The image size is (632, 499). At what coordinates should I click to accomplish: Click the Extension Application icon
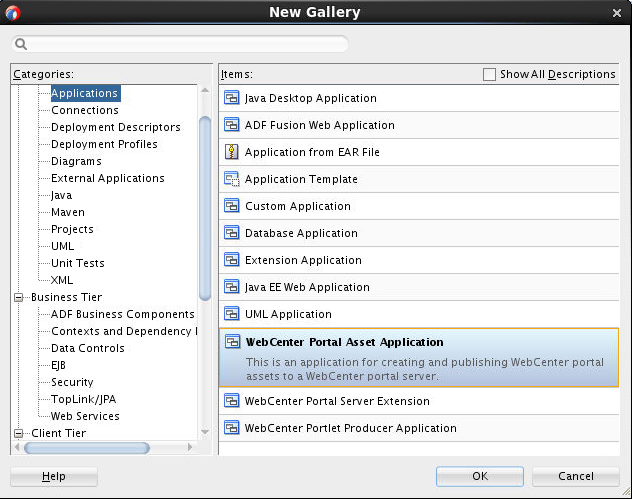(232, 260)
